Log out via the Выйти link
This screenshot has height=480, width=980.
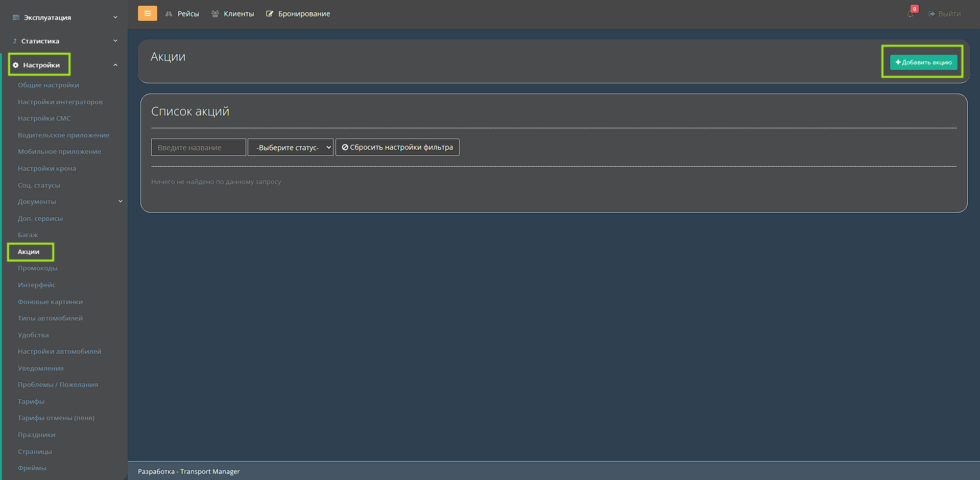tap(945, 14)
